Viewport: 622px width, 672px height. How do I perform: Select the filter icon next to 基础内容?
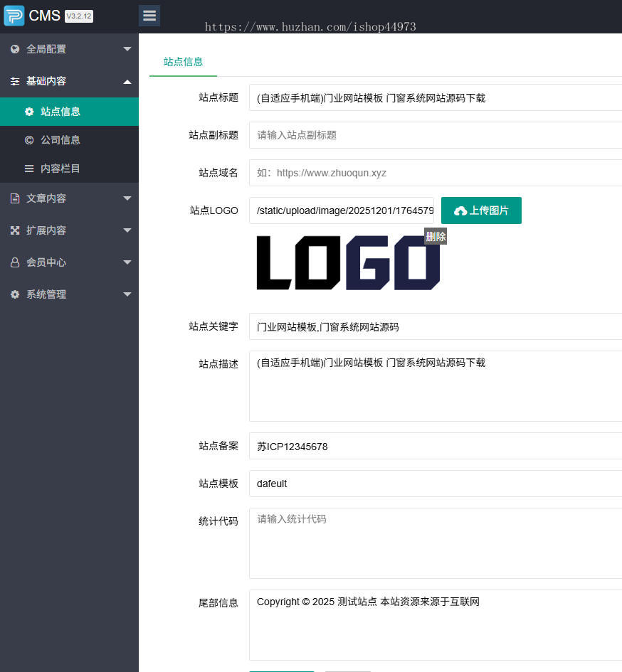(15, 80)
